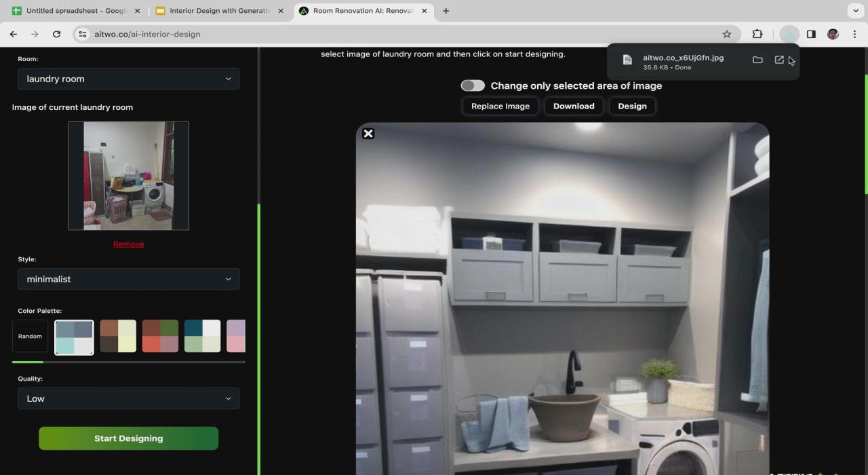Image resolution: width=868 pixels, height=475 pixels.
Task: Click the red Remove link
Action: (128, 244)
